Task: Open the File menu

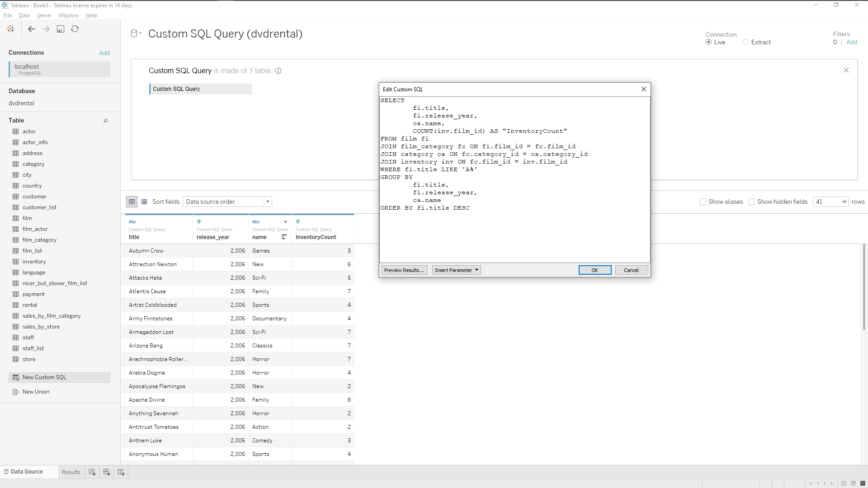Action: pos(8,15)
